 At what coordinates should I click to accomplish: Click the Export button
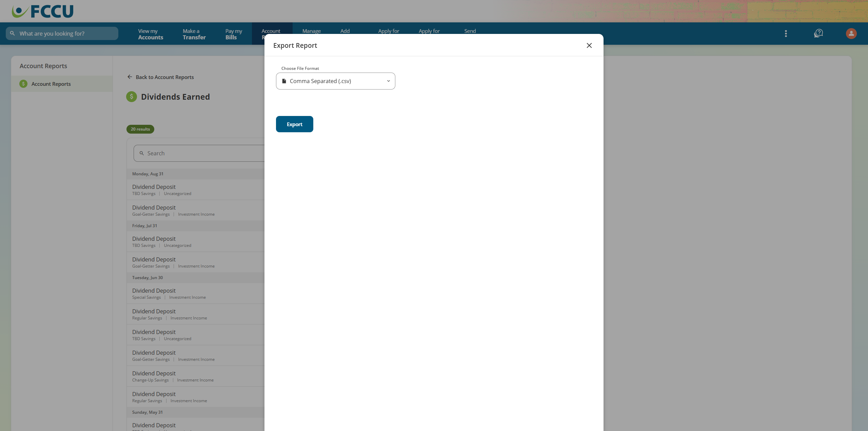click(x=294, y=124)
